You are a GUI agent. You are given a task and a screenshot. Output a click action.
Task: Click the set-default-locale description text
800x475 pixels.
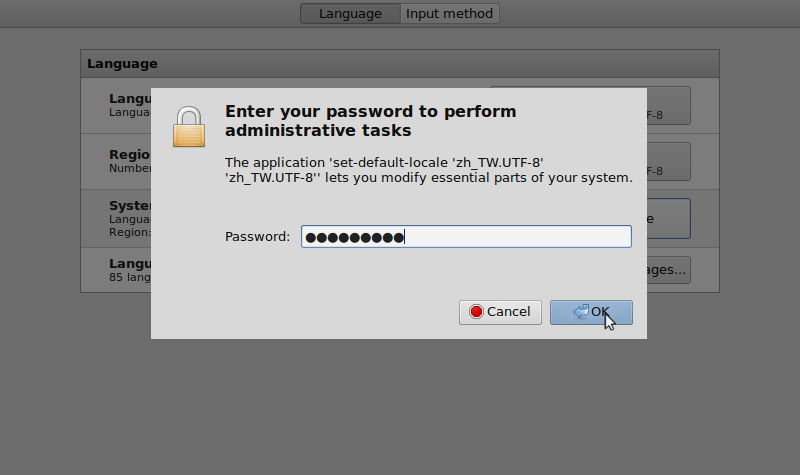[x=429, y=170]
